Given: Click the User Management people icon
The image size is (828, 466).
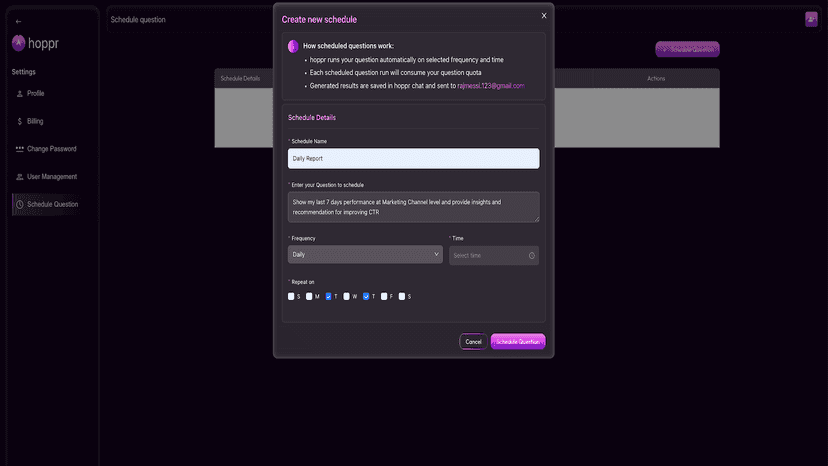Looking at the screenshot, I should coord(20,176).
